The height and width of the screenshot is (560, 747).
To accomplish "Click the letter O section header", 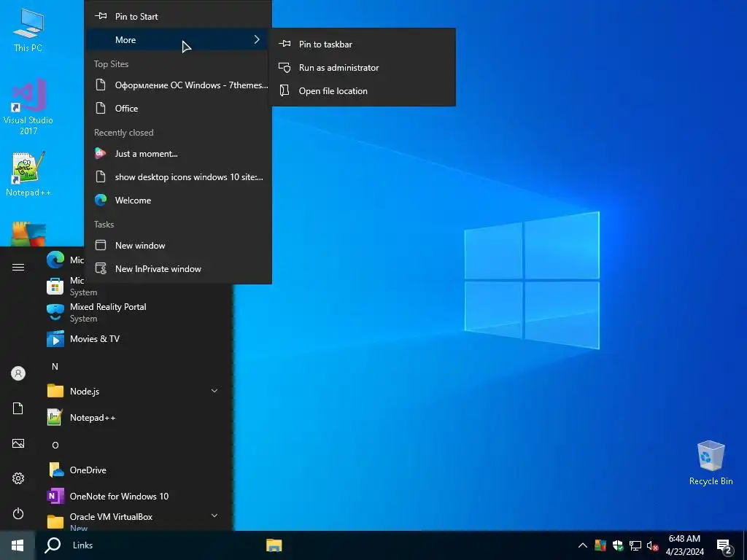I will (x=55, y=446).
